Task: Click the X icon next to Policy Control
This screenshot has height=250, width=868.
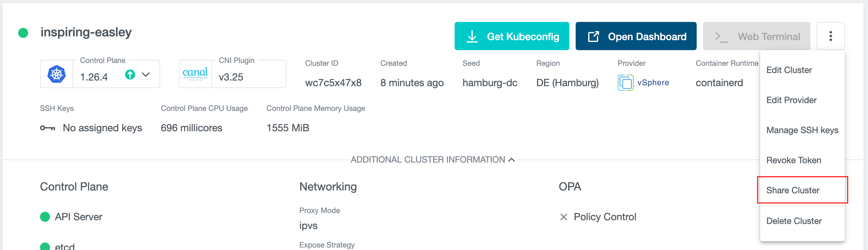Action: point(563,217)
